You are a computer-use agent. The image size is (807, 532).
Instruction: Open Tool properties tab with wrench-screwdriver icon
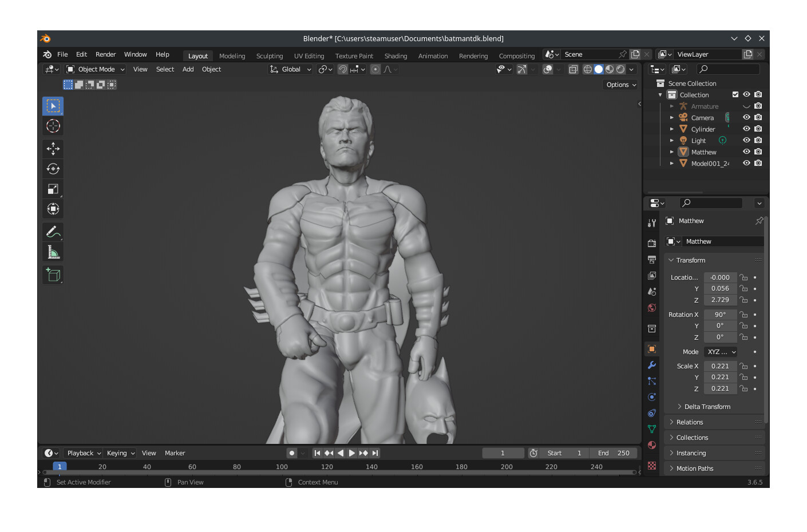tap(652, 223)
